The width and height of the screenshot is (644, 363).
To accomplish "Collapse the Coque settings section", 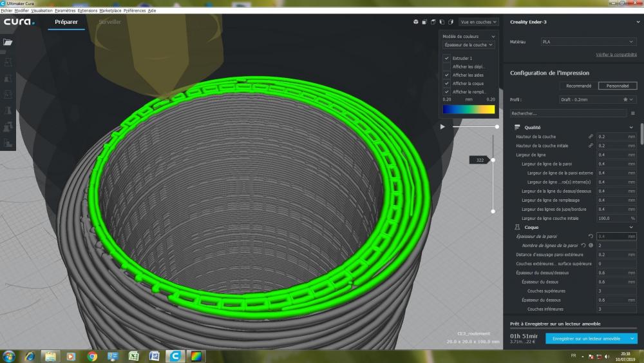I will point(631,228).
